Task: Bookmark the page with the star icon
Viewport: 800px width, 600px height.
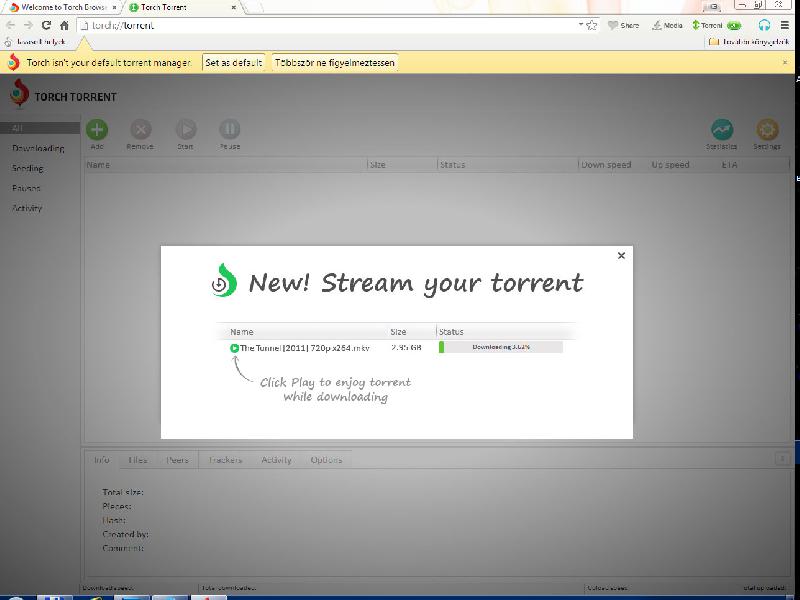Action: point(592,25)
